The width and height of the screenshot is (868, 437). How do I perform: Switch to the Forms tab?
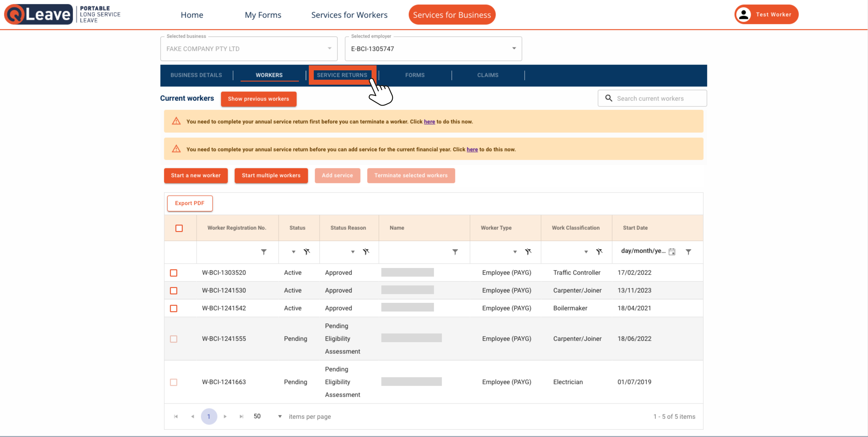click(415, 75)
